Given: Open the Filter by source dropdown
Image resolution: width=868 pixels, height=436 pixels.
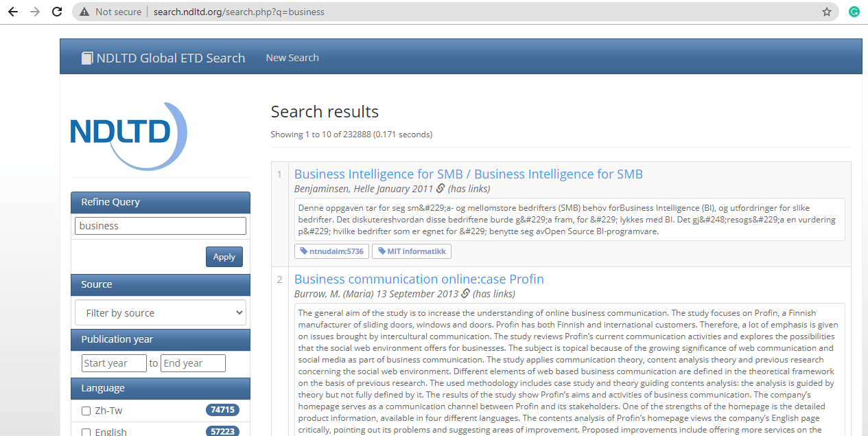Looking at the screenshot, I should tap(161, 312).
